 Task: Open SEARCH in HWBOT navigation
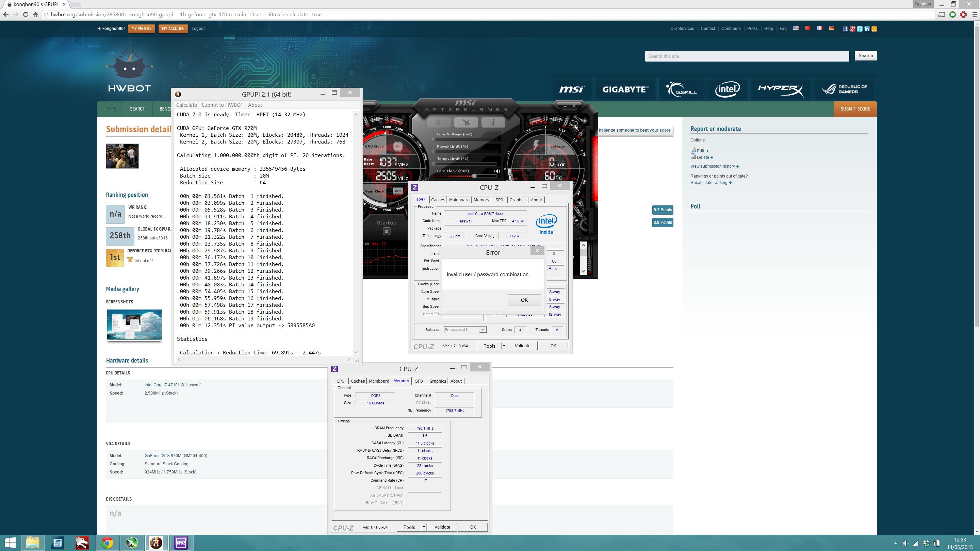(x=137, y=109)
